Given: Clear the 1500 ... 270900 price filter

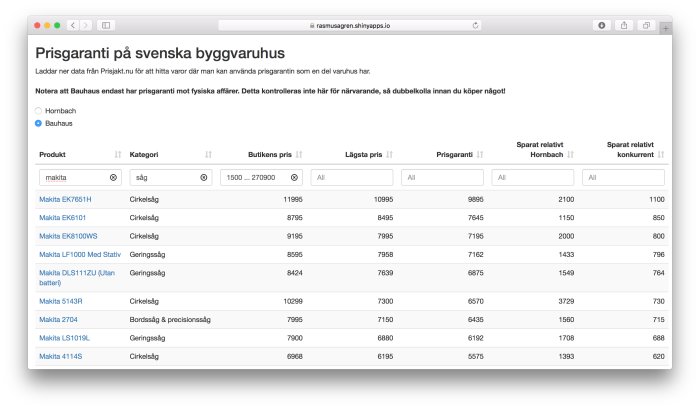Looking at the screenshot, I should pyautogui.click(x=294, y=178).
